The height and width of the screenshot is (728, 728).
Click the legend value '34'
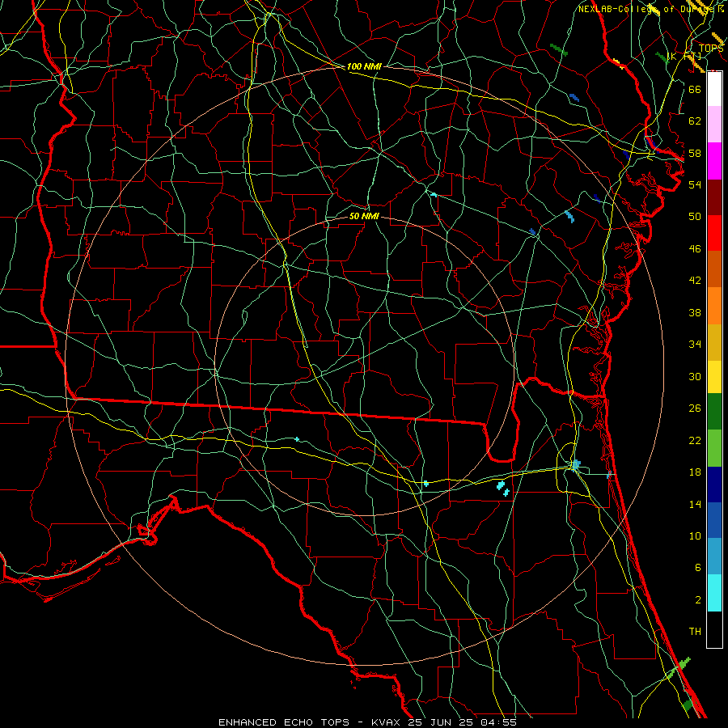click(x=695, y=344)
